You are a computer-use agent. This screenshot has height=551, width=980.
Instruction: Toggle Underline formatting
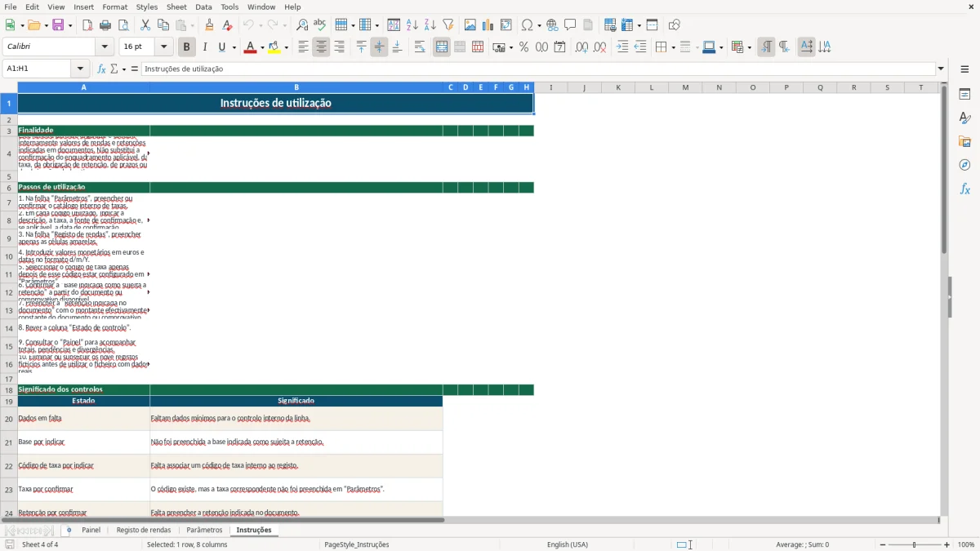222,47
